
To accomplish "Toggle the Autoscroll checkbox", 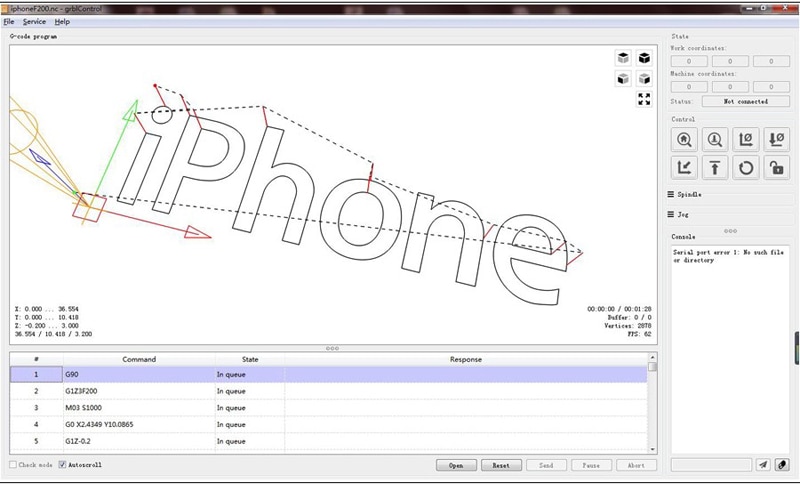I will pyautogui.click(x=62, y=465).
